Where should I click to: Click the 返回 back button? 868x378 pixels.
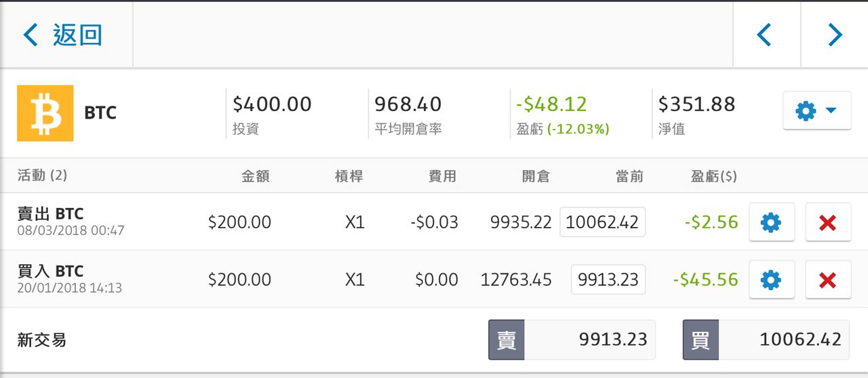tap(63, 35)
